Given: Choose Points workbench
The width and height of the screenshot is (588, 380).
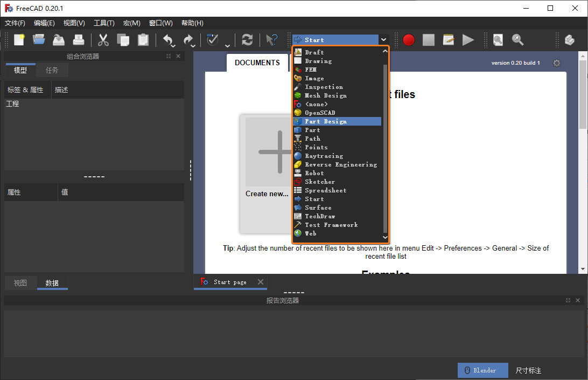Looking at the screenshot, I should click(x=337, y=147).
